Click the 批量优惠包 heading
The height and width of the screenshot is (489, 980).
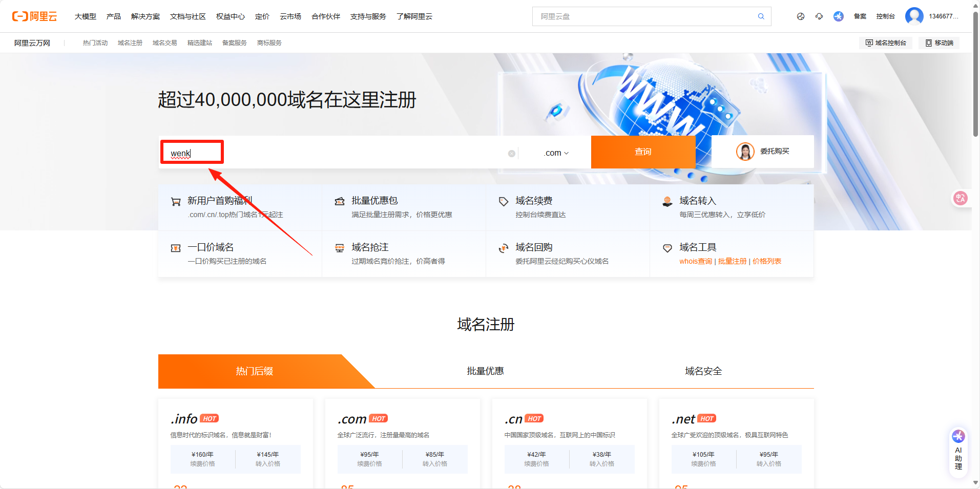(374, 201)
